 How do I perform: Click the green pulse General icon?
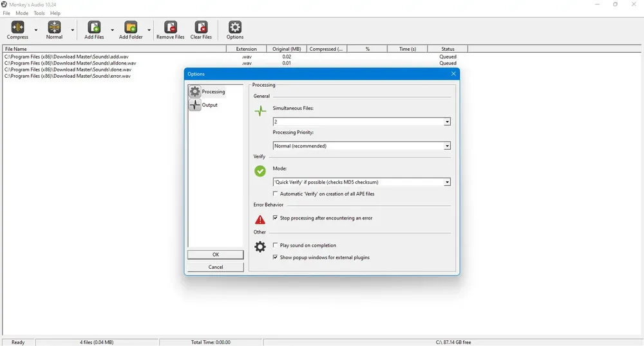pos(260,111)
